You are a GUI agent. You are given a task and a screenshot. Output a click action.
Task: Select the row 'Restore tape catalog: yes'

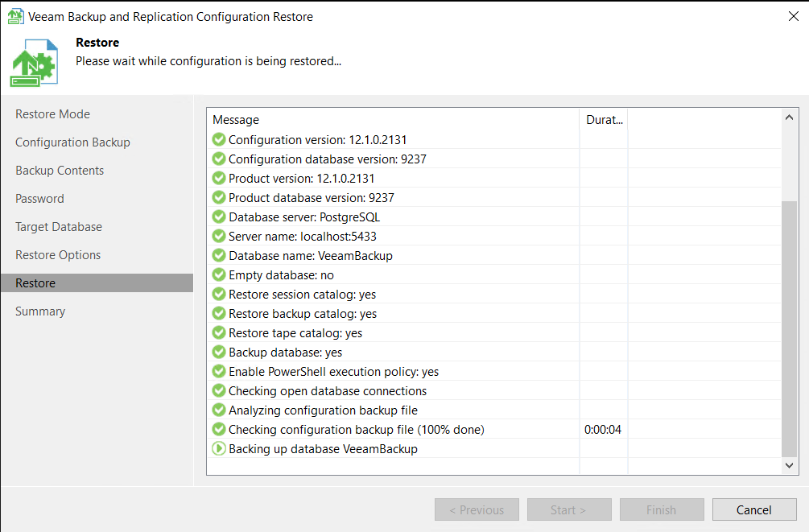[x=494, y=333]
